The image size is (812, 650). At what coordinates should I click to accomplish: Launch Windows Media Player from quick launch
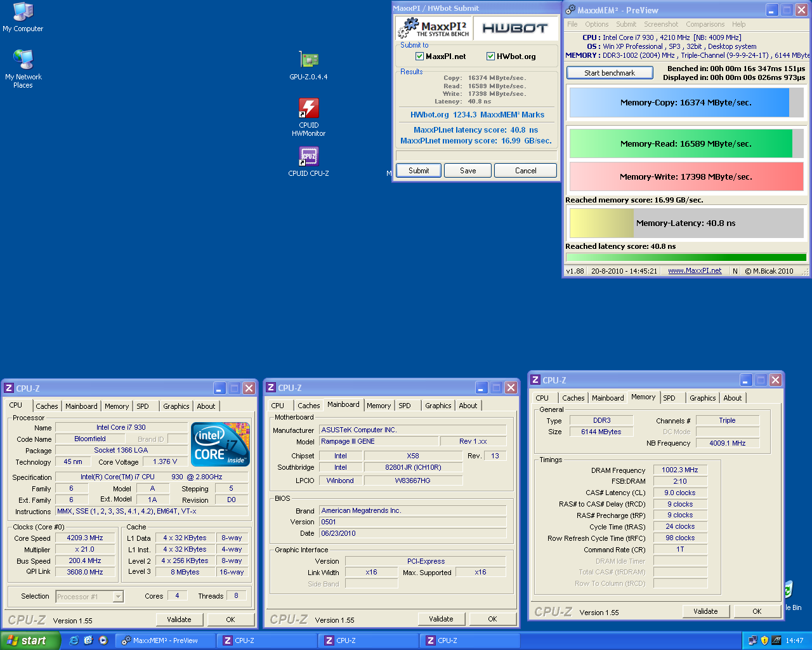coord(103,640)
